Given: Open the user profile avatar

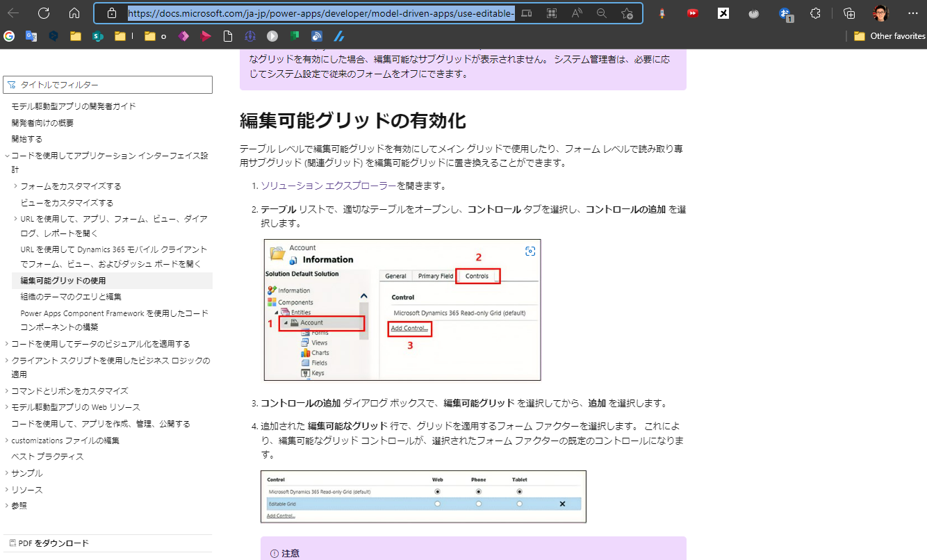Looking at the screenshot, I should point(880,13).
